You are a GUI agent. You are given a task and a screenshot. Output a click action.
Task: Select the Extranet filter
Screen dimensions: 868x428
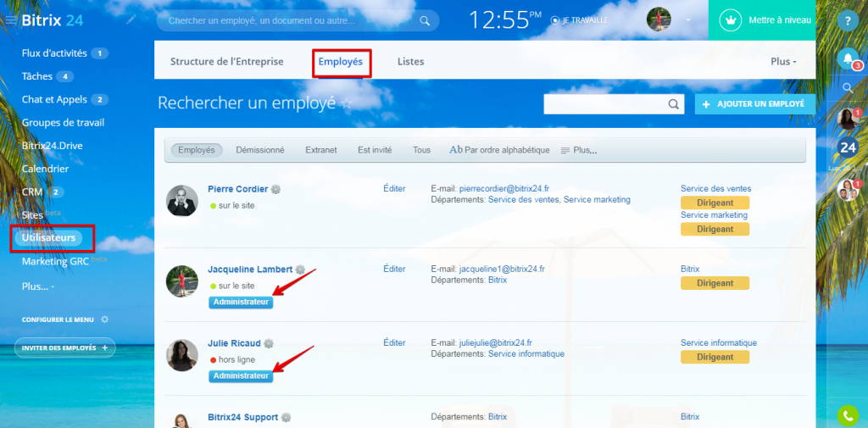(321, 150)
